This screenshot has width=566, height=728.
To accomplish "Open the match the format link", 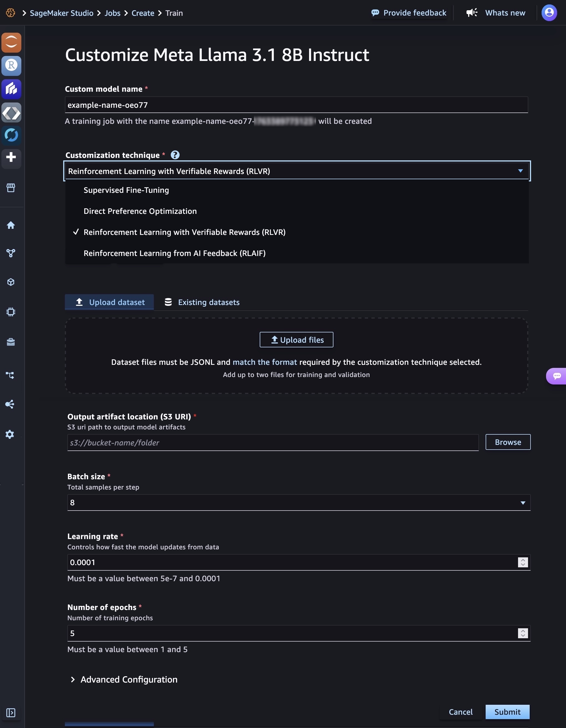I will click(264, 362).
